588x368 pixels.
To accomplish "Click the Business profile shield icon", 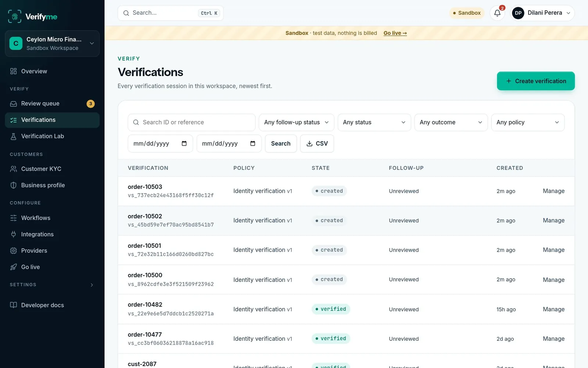I will pos(14,185).
